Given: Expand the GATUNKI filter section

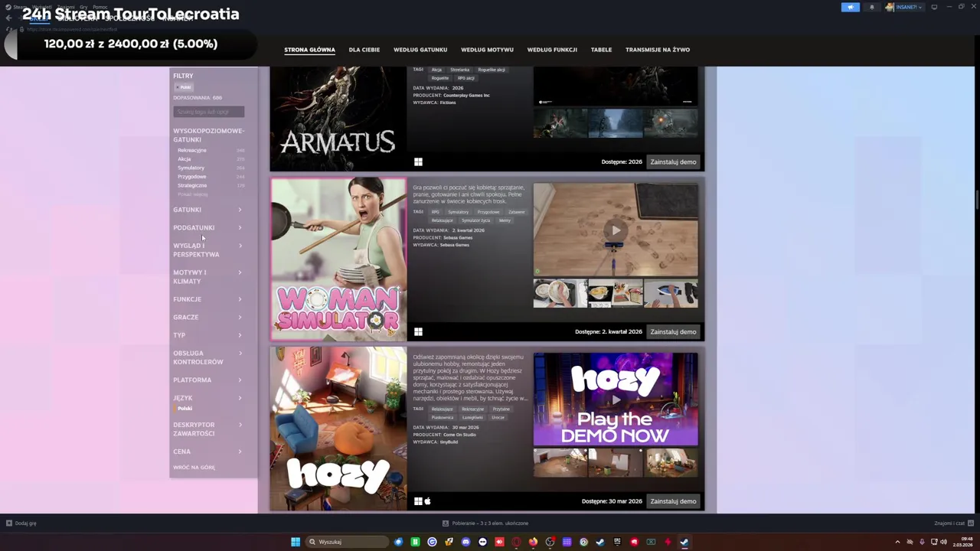Looking at the screenshot, I should [x=207, y=210].
